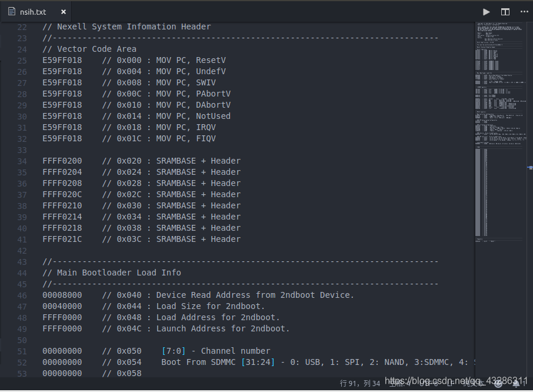
Task: Click the '[7:0] - Channel number' text
Action: pos(216,351)
